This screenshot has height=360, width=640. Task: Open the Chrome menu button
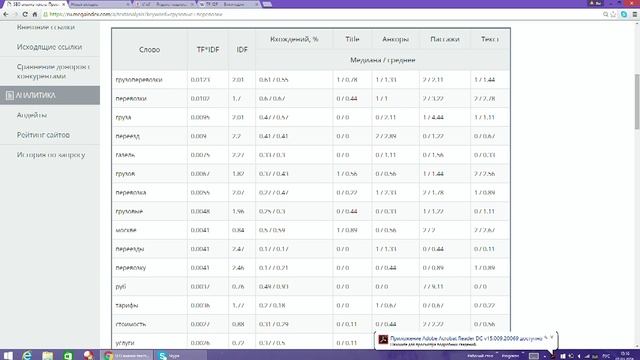[x=635, y=14]
